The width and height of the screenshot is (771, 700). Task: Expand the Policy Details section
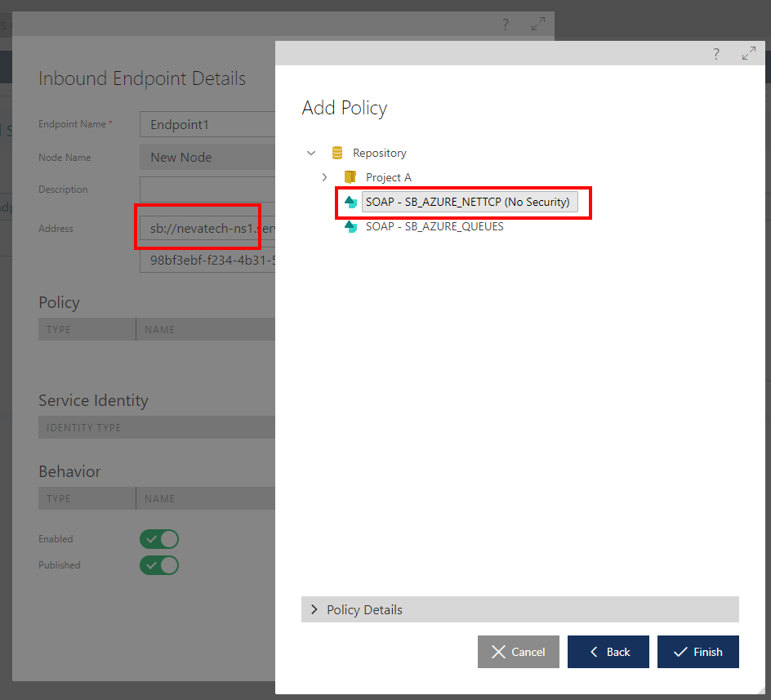(x=519, y=609)
